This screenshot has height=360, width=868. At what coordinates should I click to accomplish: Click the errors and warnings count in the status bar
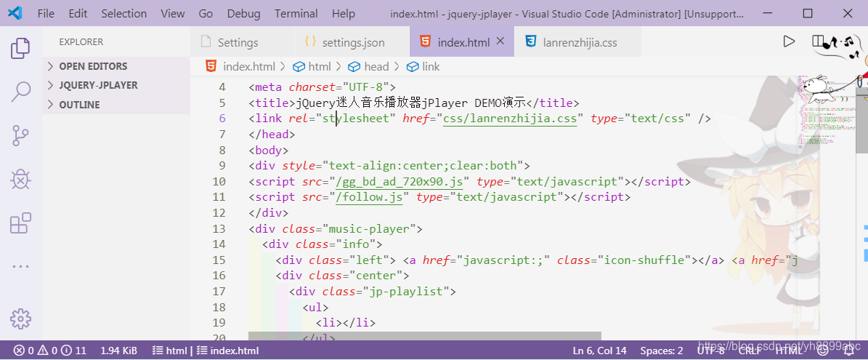[x=50, y=351]
